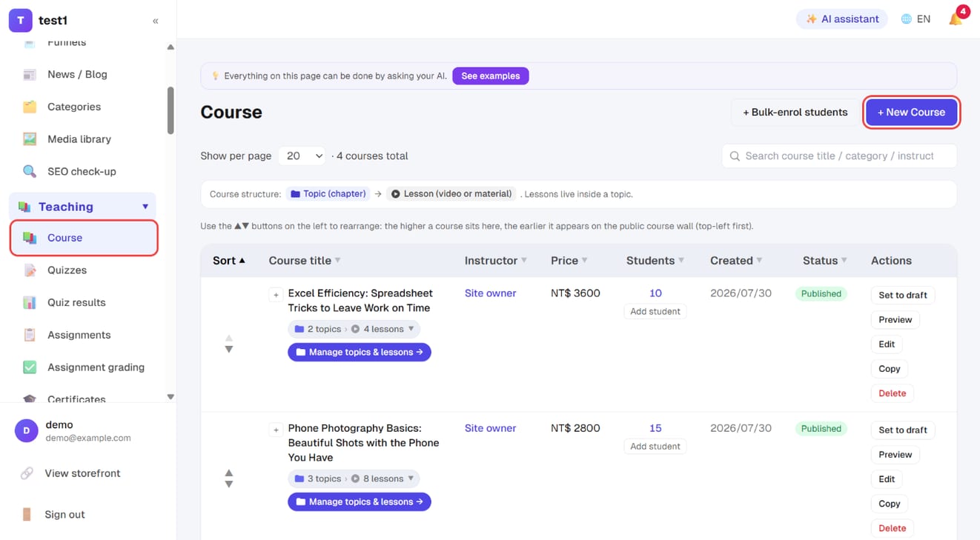This screenshot has width=980, height=540.
Task: Click the Sign out door icon
Action: point(27,514)
